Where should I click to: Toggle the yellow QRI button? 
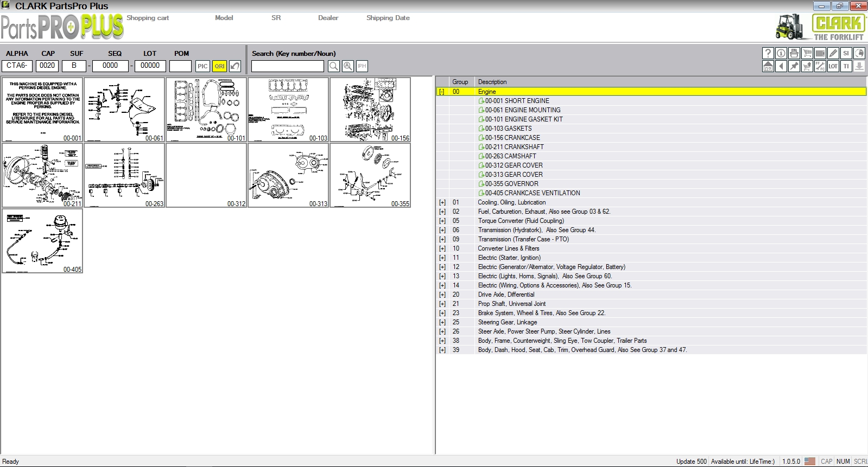point(219,66)
